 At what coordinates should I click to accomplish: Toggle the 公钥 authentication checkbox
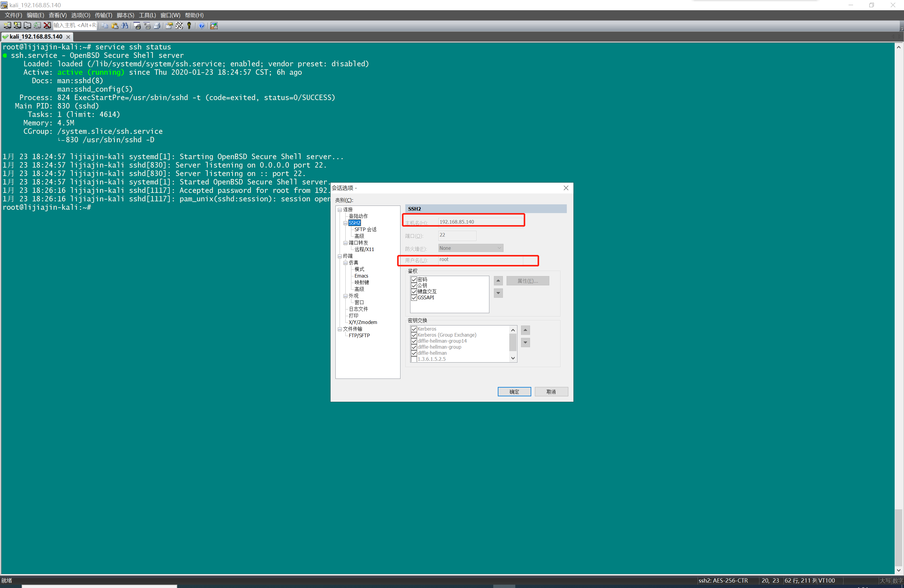click(x=414, y=286)
